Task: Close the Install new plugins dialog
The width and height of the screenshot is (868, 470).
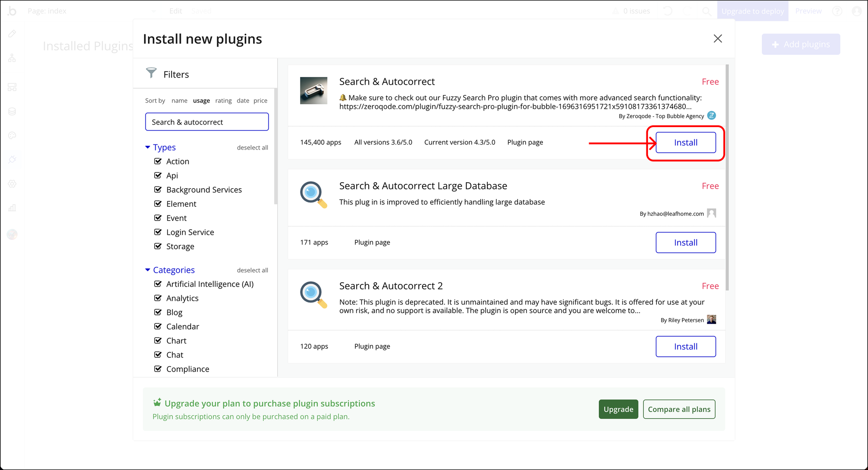Action: 718,39
